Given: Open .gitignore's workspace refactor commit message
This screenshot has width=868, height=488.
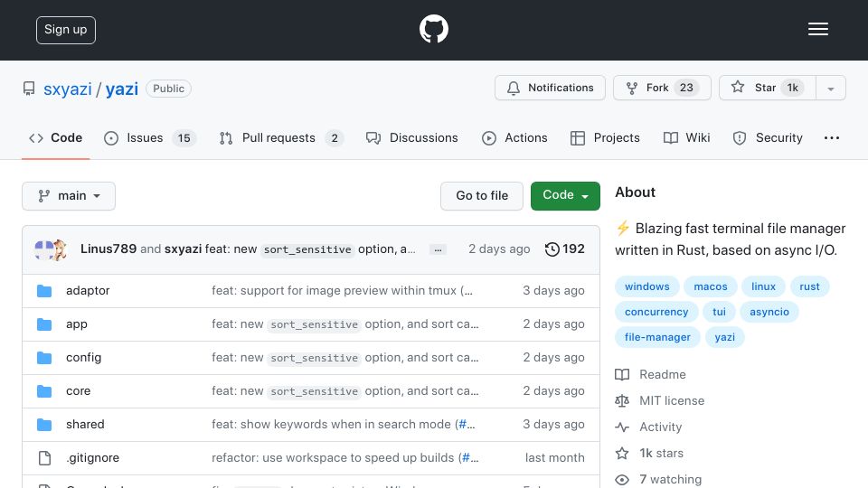Looking at the screenshot, I should point(344,457).
